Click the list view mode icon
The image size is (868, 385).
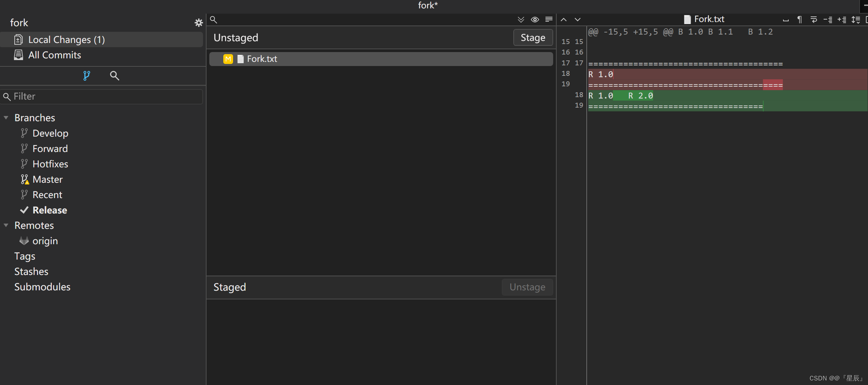549,20
